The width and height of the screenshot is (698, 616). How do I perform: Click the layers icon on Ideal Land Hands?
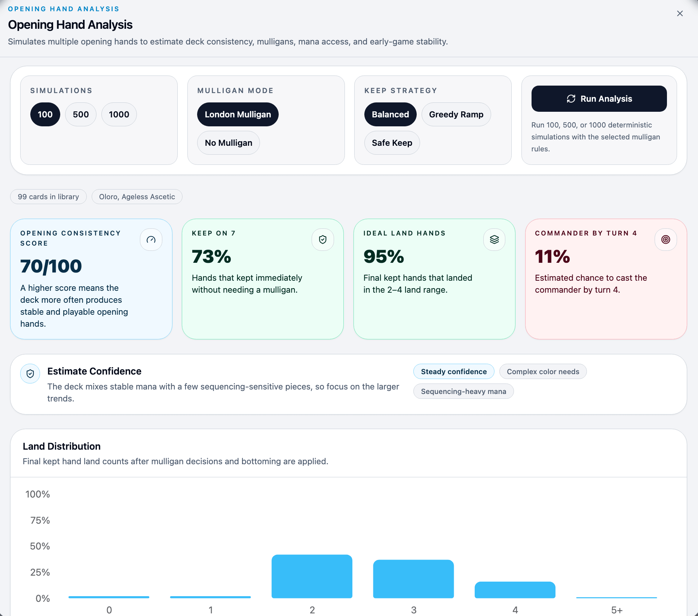coord(494,240)
